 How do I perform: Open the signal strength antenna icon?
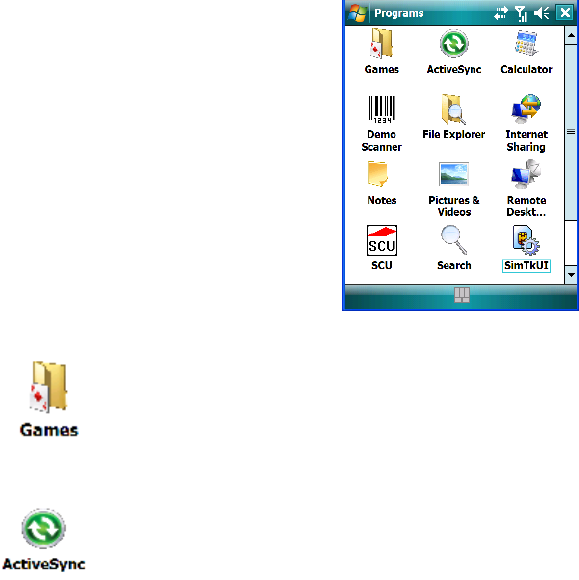coord(521,14)
